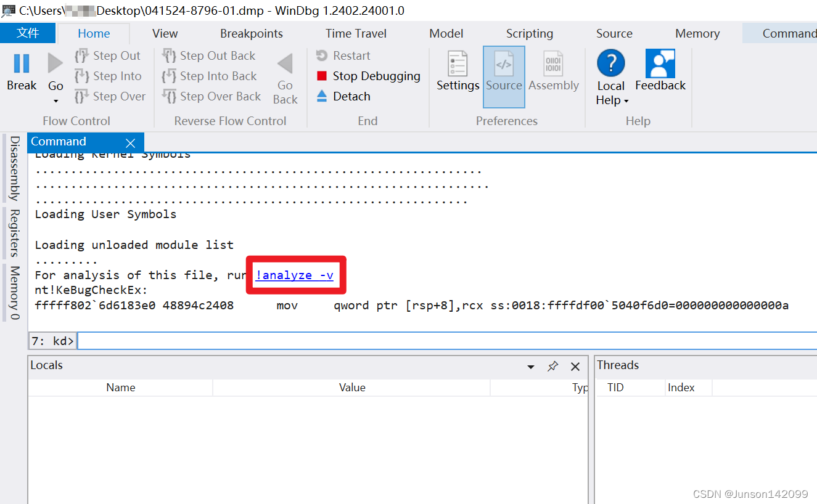The image size is (817, 504).
Task: Click Step Over in Flow Control
Action: 110,97
